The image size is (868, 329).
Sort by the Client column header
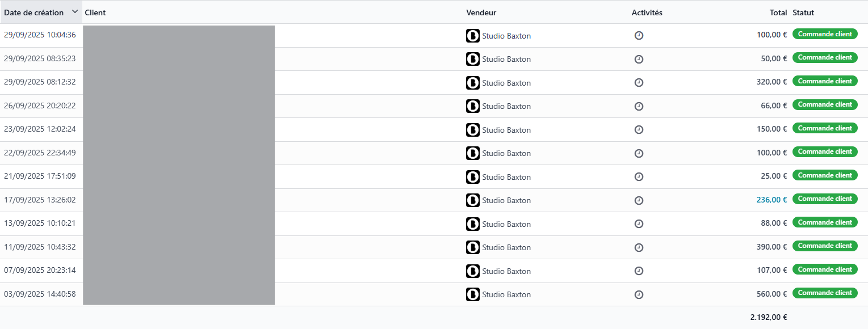pos(95,12)
